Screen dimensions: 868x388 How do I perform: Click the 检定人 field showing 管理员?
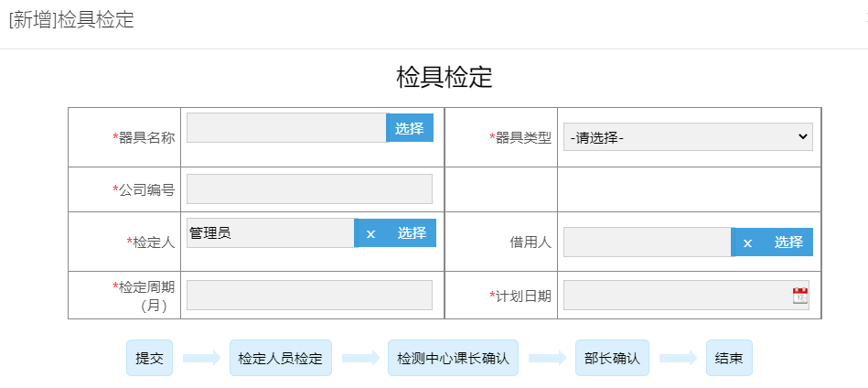(271, 233)
